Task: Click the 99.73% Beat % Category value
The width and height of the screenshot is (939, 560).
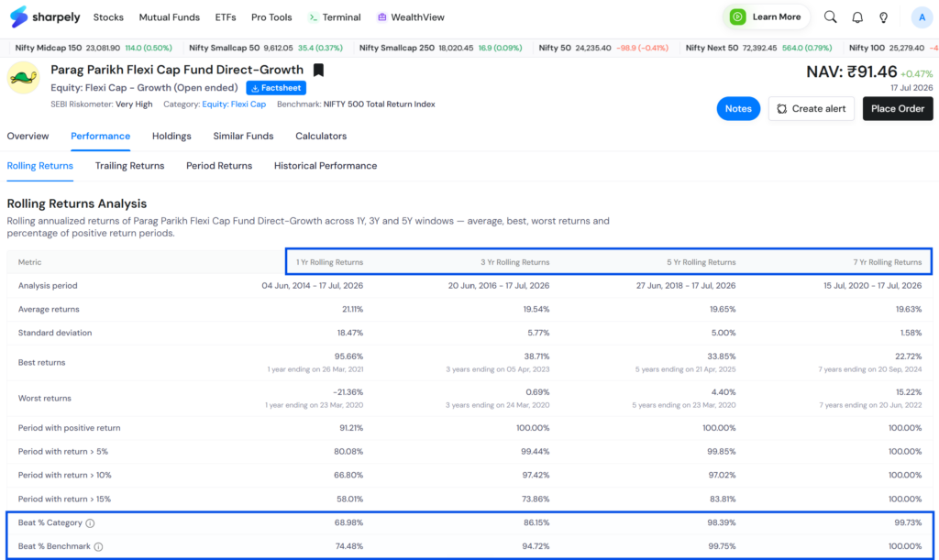Action: pos(908,522)
